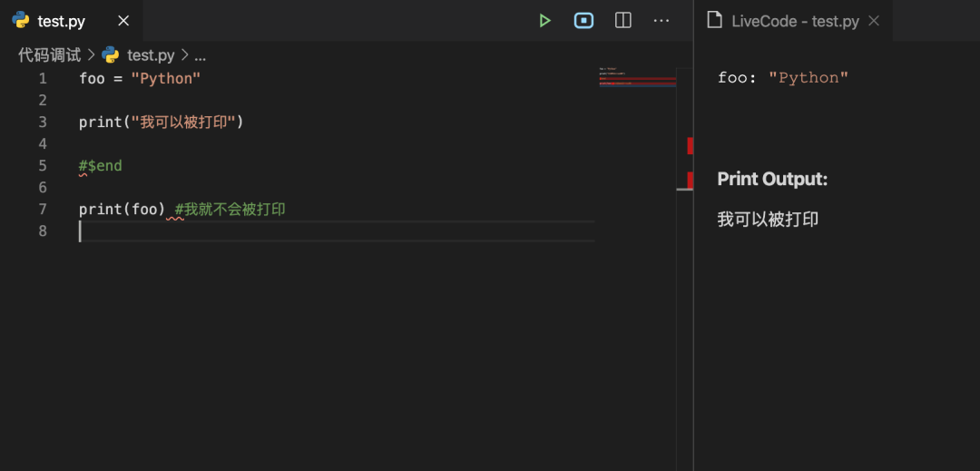
Task: Close the test.py editor tab
Action: tap(123, 21)
